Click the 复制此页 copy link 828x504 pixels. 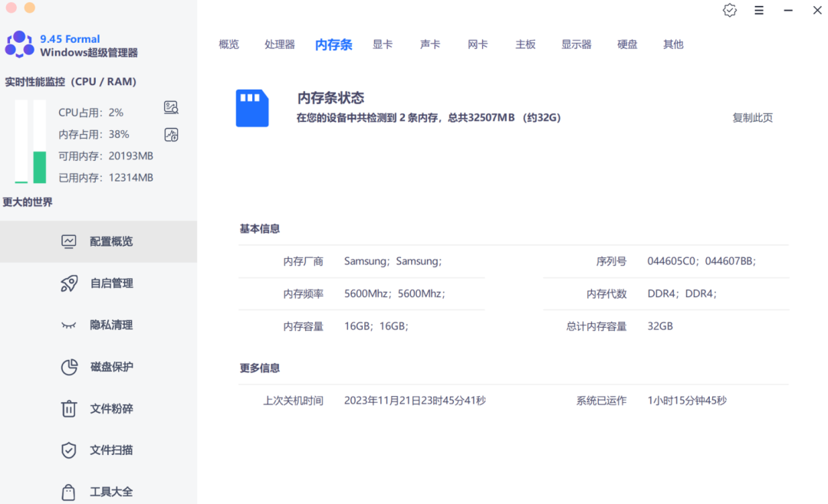(x=752, y=117)
